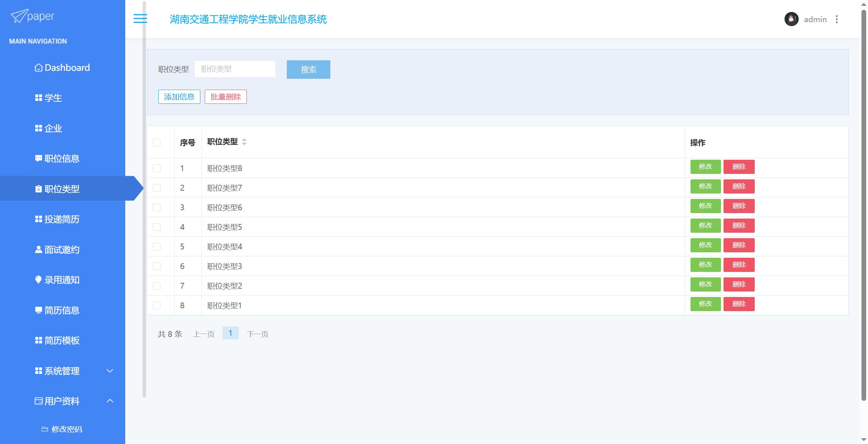Click the paper plane logo icon
The width and height of the screenshot is (868, 444).
pos(19,16)
